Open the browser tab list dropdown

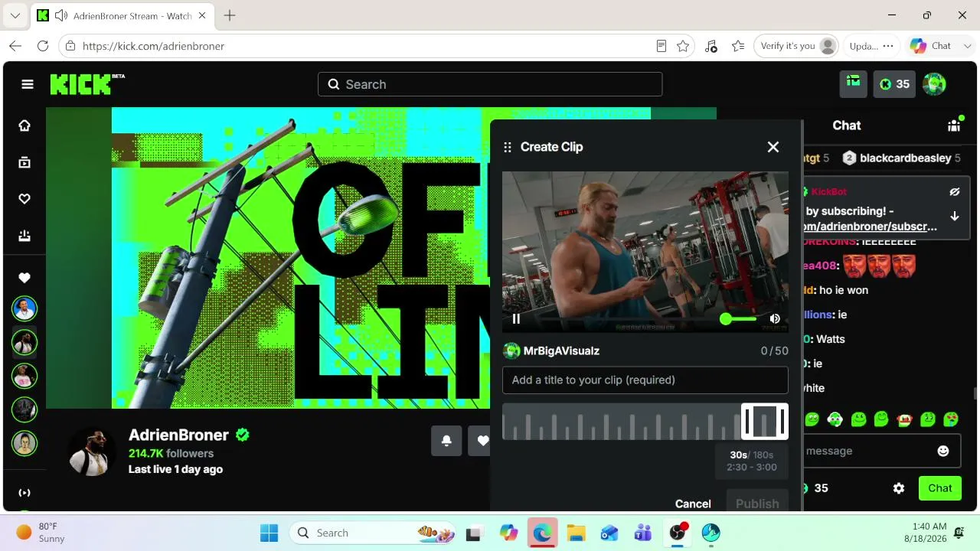(15, 15)
